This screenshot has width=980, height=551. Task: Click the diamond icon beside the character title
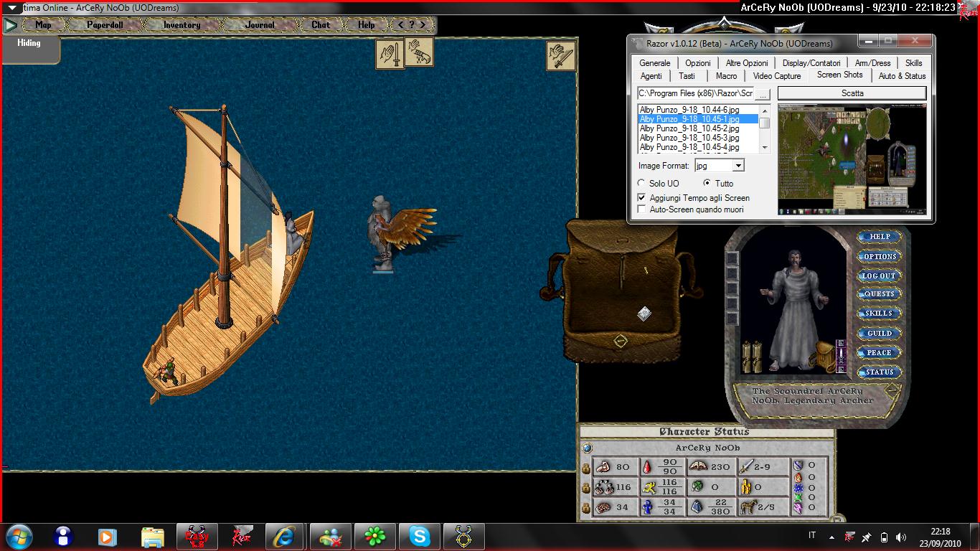892,391
